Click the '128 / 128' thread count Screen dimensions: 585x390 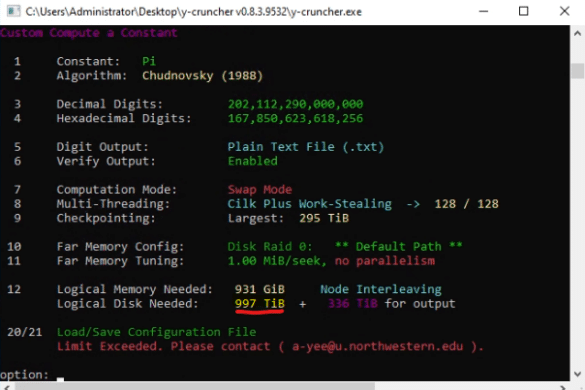(x=466, y=204)
